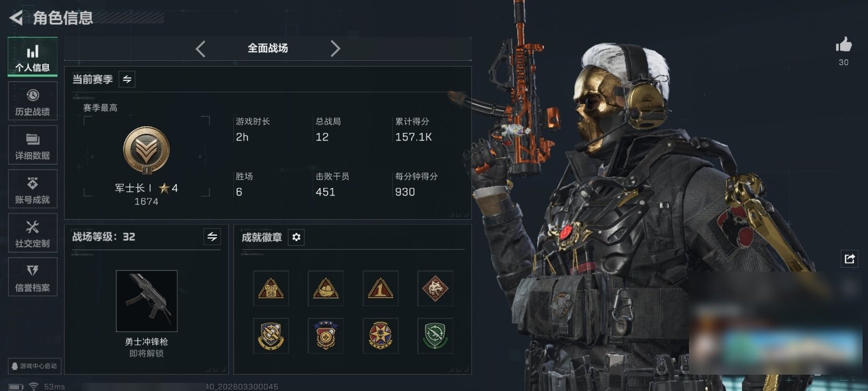The width and height of the screenshot is (868, 391).
Task: Select the green shield achievement badge
Action: pyautogui.click(x=435, y=336)
